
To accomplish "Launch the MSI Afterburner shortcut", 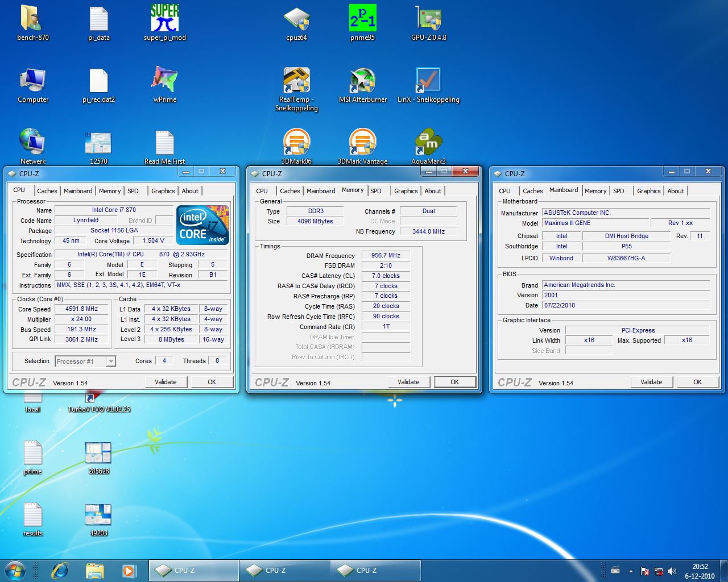I will [x=362, y=81].
